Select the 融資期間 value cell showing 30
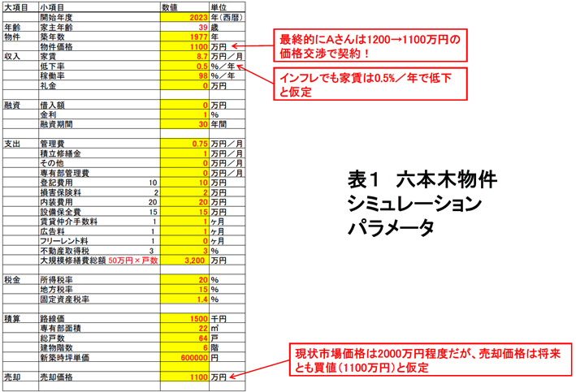This screenshot has width=576, height=392. [185, 124]
